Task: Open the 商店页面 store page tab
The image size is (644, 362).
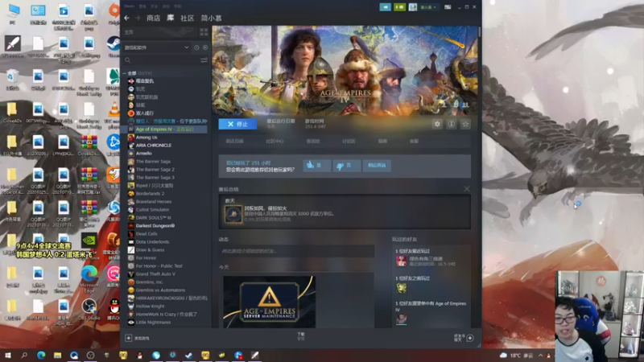Action: pyautogui.click(x=234, y=142)
